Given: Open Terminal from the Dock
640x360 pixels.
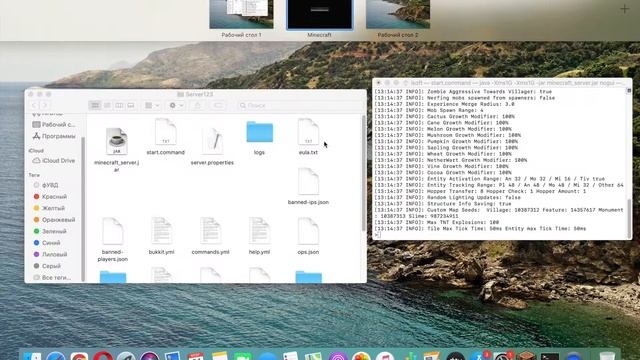Looking at the screenshot, I should (549, 356).
